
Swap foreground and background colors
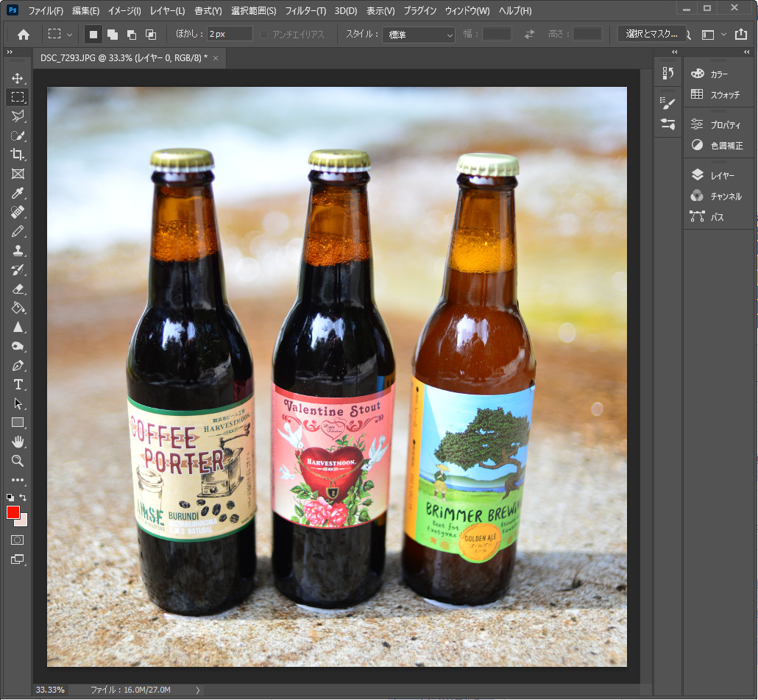[23, 497]
